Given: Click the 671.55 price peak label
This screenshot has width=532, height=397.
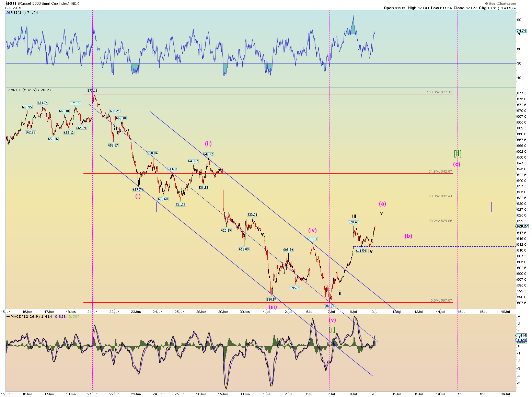Looking at the screenshot, I should coord(75,103).
